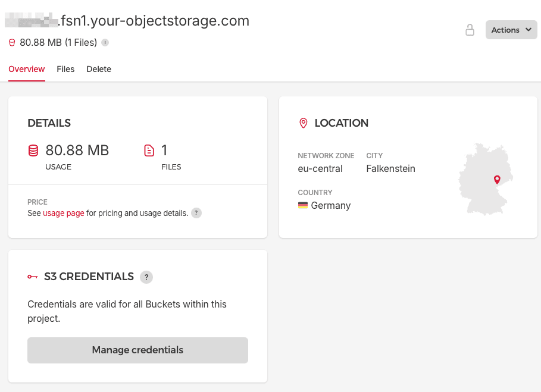This screenshot has height=392, width=541.
Task: Select the database icon above USAGE
Action: coord(33,150)
